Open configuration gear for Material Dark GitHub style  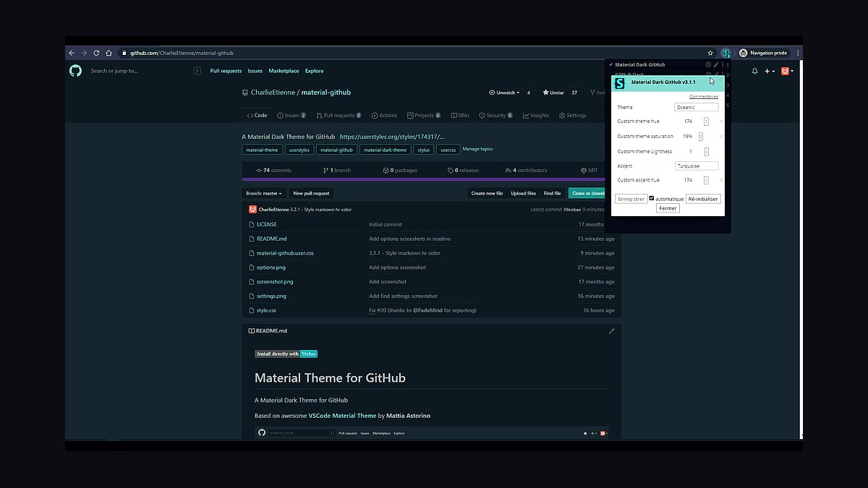pyautogui.click(x=708, y=64)
